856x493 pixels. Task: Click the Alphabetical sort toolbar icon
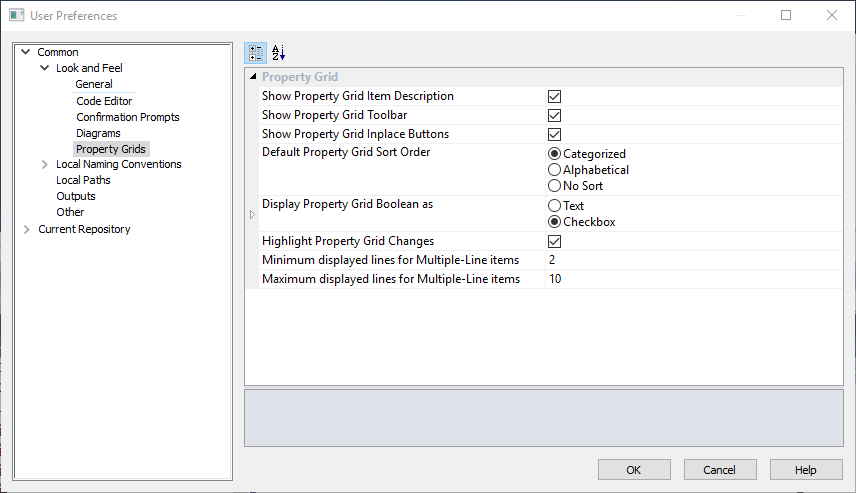278,53
